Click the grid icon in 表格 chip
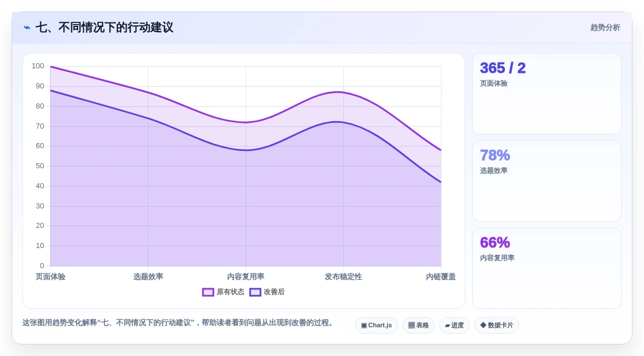Image resolution: width=644 pixels, height=356 pixels. (x=411, y=325)
